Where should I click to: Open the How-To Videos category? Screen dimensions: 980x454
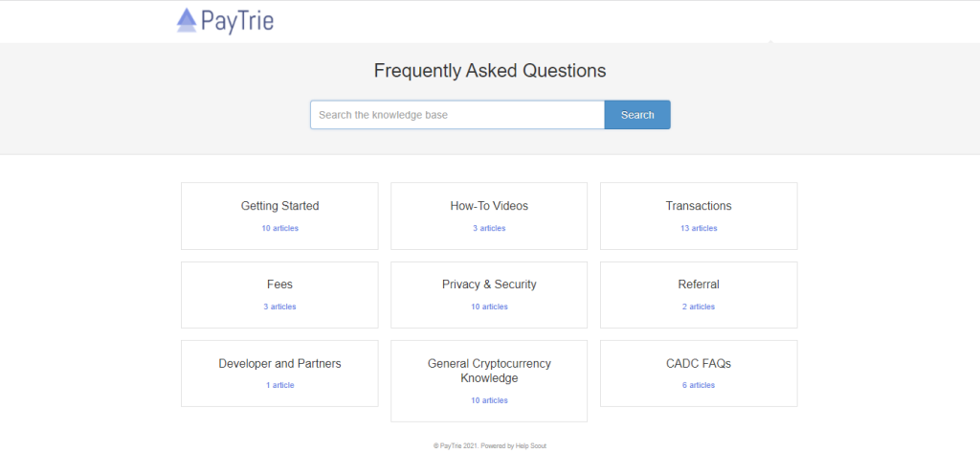click(x=489, y=216)
